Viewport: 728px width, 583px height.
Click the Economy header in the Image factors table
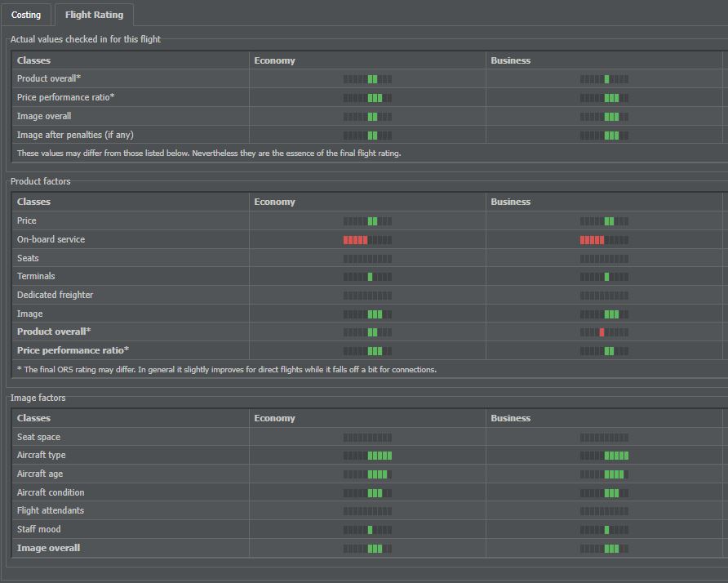tap(274, 418)
